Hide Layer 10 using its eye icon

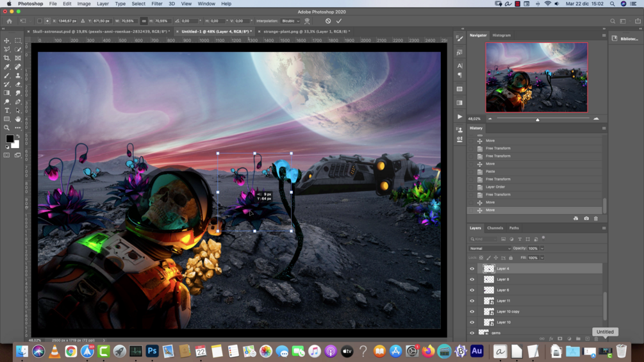tap(472, 322)
